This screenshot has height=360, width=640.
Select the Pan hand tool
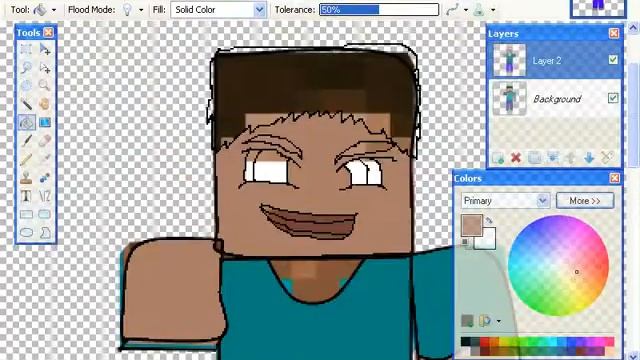pos(45,104)
